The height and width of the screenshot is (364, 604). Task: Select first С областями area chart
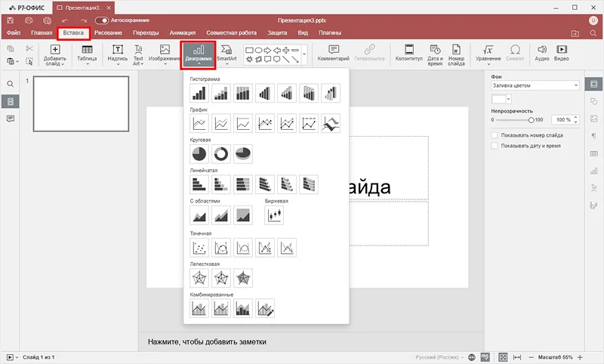pyautogui.click(x=199, y=215)
